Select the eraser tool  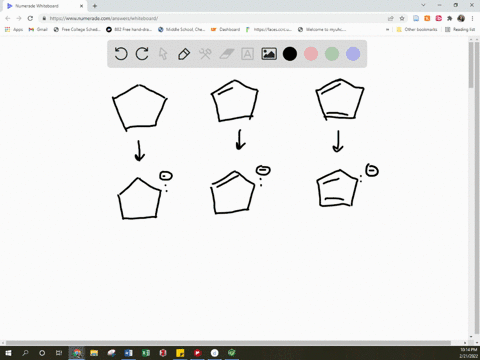227,54
